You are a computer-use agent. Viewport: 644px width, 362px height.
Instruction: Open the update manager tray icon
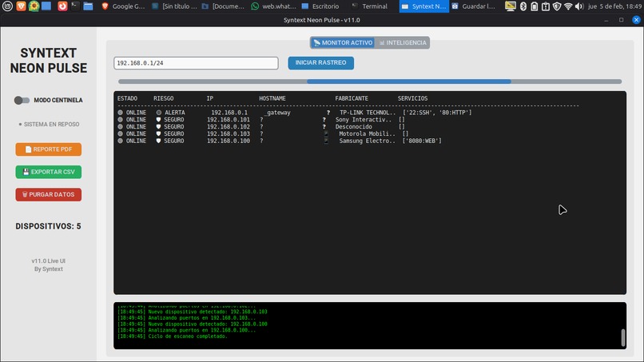pyautogui.click(x=546, y=6)
